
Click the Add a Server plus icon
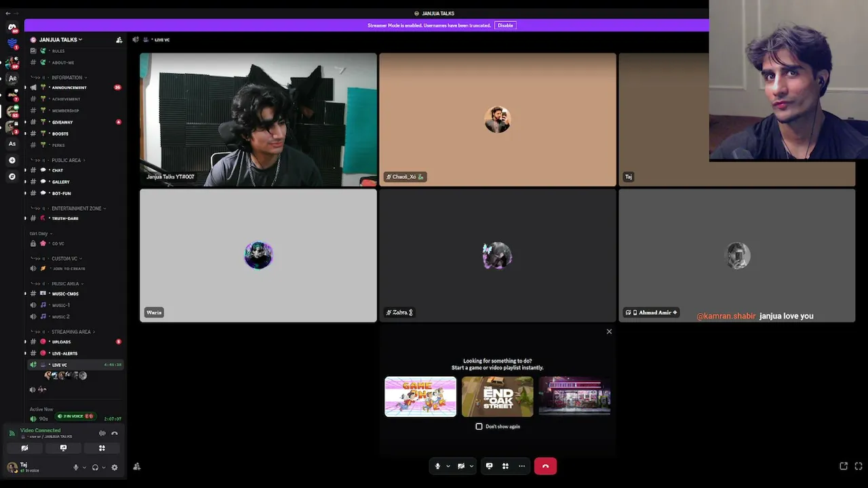tap(12, 160)
